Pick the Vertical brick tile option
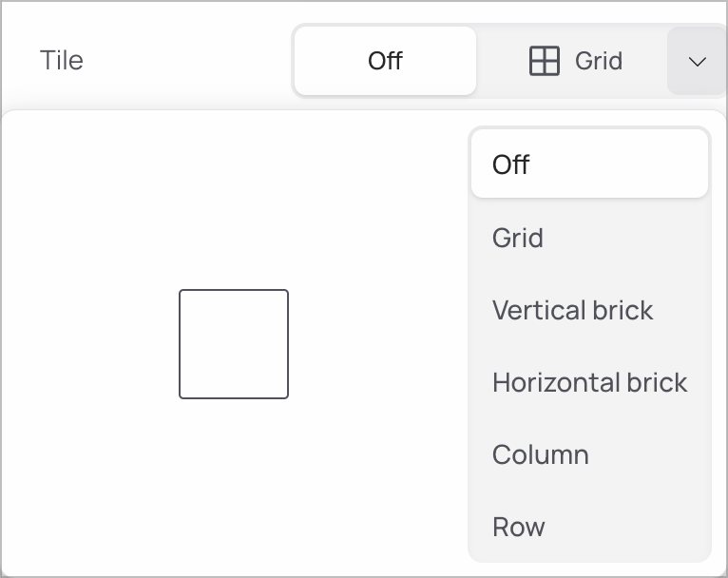728x578 pixels. [572, 310]
